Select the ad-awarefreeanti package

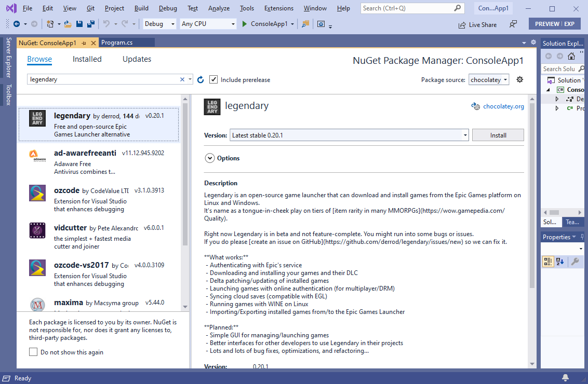tap(99, 162)
